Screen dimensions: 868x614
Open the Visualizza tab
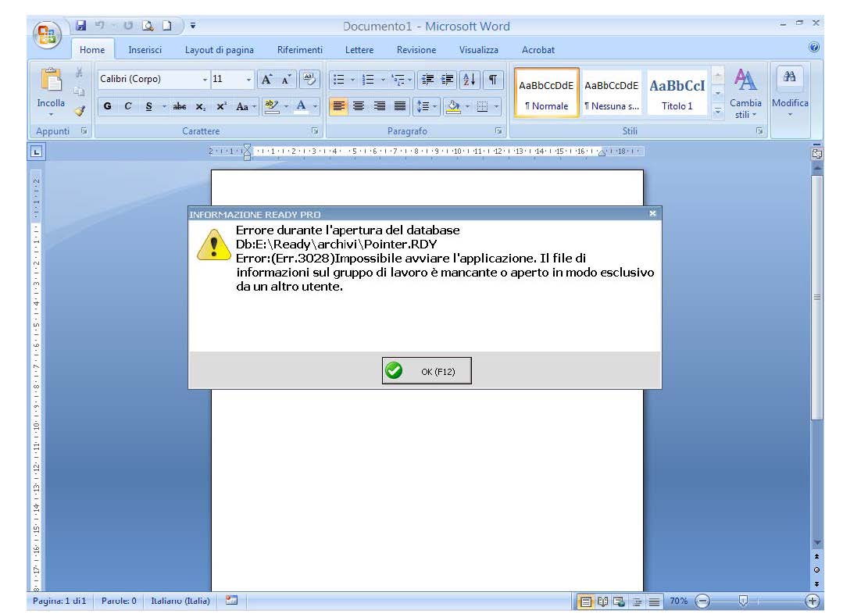(x=478, y=50)
